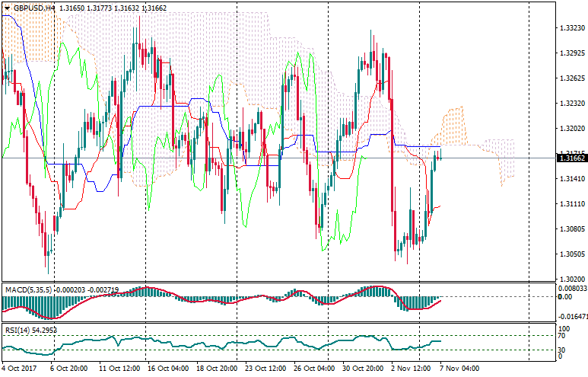Click the 30 Oct 20:00 time label

pos(363,369)
